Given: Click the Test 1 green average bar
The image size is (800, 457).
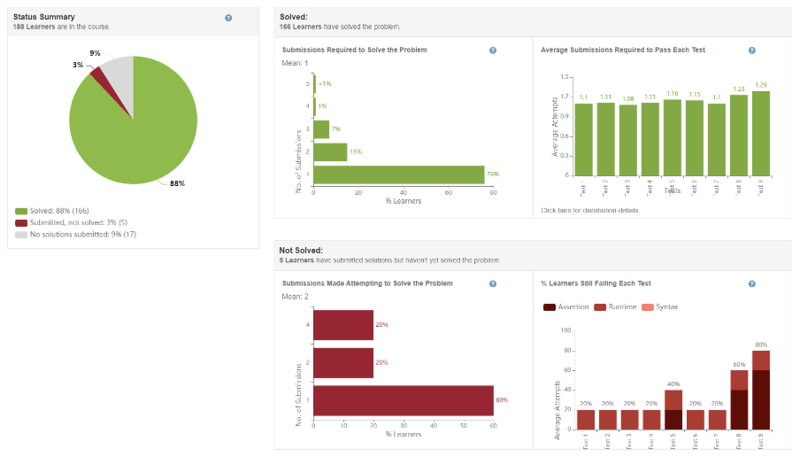Looking at the screenshot, I should pyautogui.click(x=584, y=140).
